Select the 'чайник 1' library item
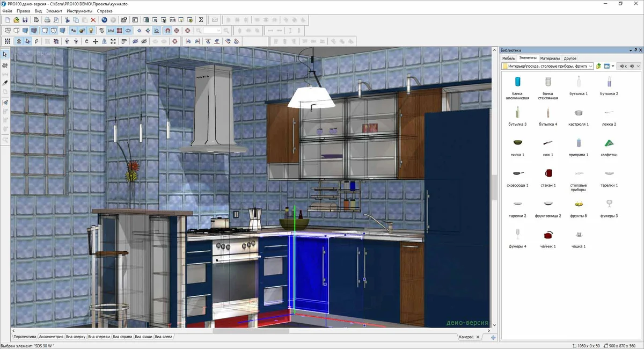Image resolution: width=644 pixels, height=349 pixels. [547, 239]
